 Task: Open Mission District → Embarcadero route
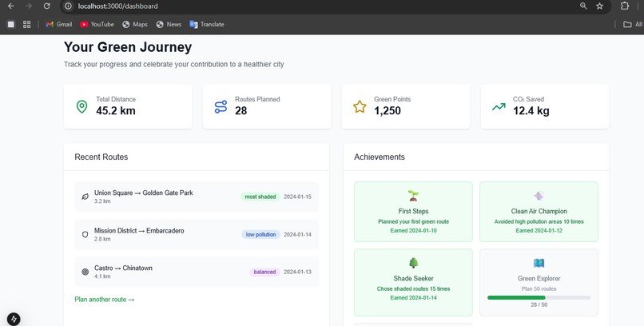tap(197, 234)
